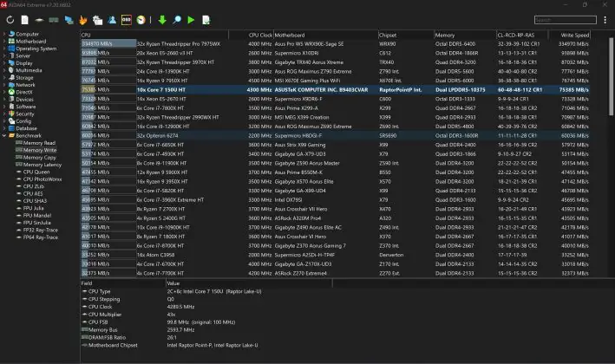The image size is (615, 364).
Task: Click the AIDA64 logo in title bar
Action: [x=3, y=4]
